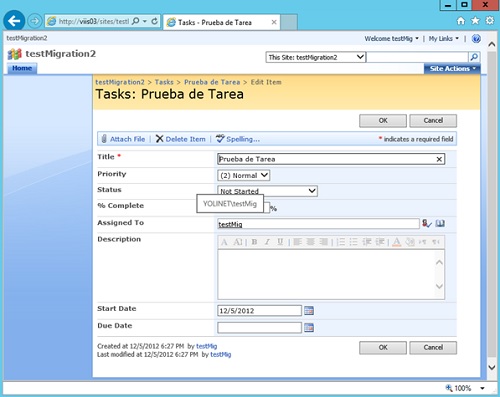This screenshot has width=500, height=397.
Task: Open the Priority dropdown
Action: (244, 175)
